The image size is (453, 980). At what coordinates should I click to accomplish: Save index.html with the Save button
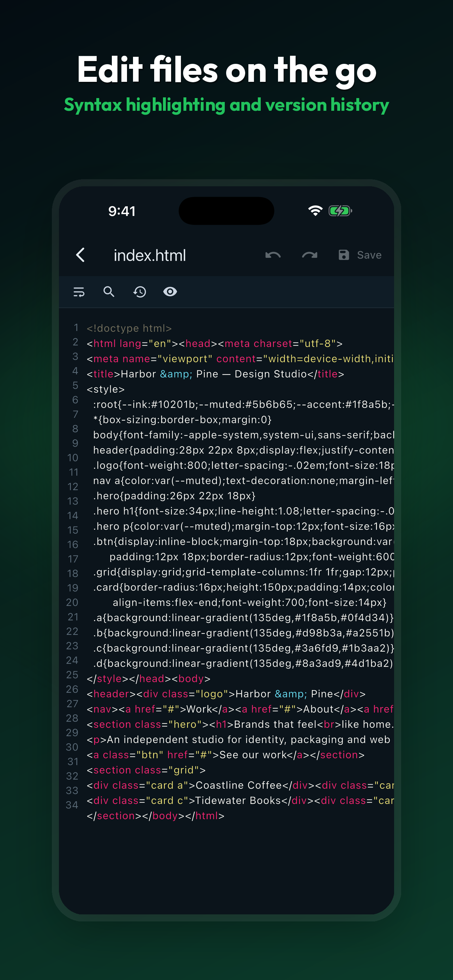click(360, 255)
